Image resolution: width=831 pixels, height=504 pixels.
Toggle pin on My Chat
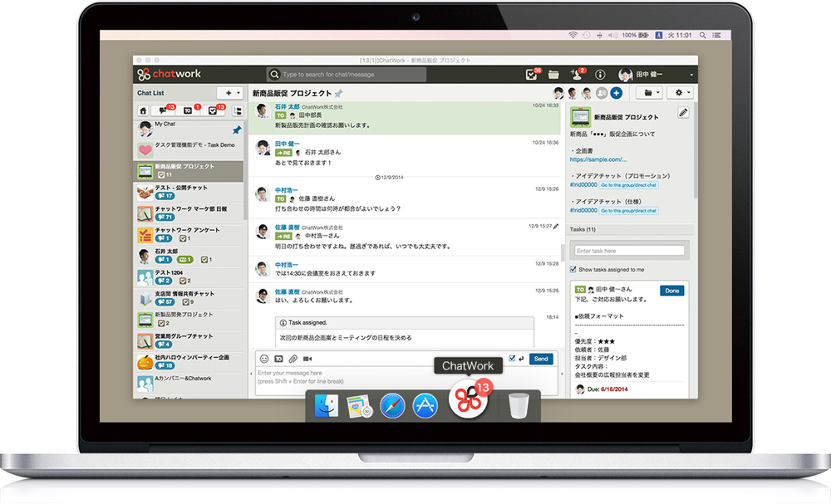pos(237,130)
